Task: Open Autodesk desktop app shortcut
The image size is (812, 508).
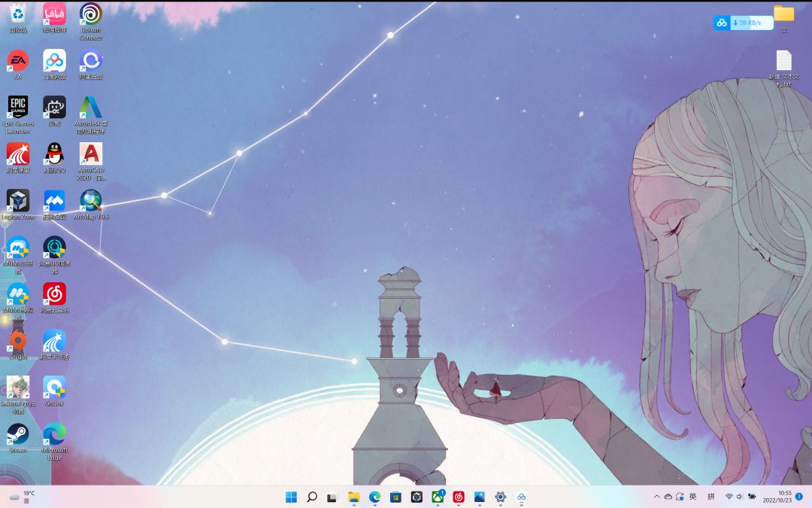Action: click(91, 115)
